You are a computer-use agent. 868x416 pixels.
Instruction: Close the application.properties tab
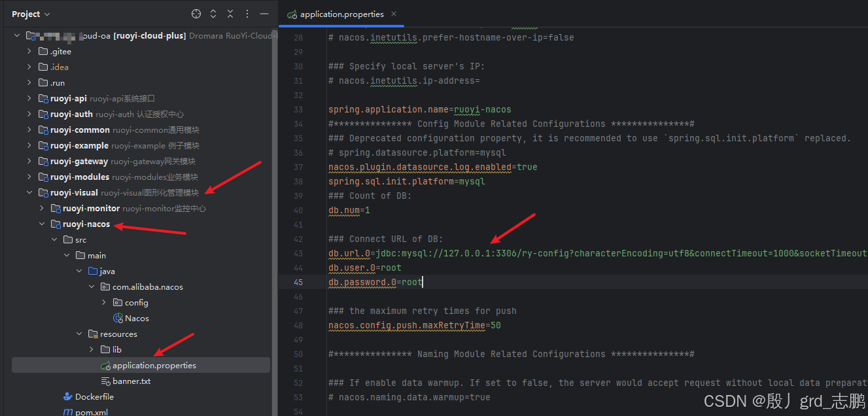click(x=393, y=14)
